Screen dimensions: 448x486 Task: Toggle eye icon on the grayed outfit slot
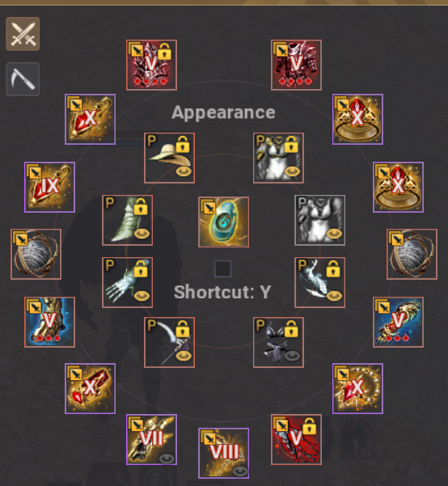[334, 234]
